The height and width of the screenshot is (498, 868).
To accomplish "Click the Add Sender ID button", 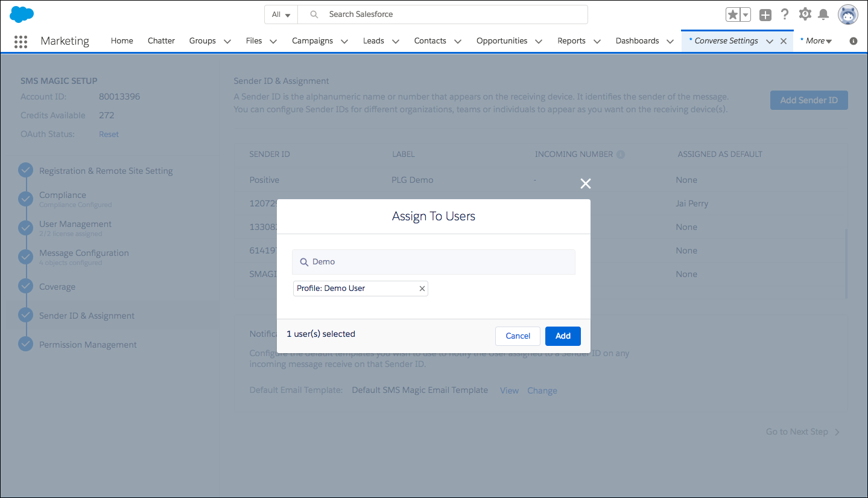I will [809, 100].
